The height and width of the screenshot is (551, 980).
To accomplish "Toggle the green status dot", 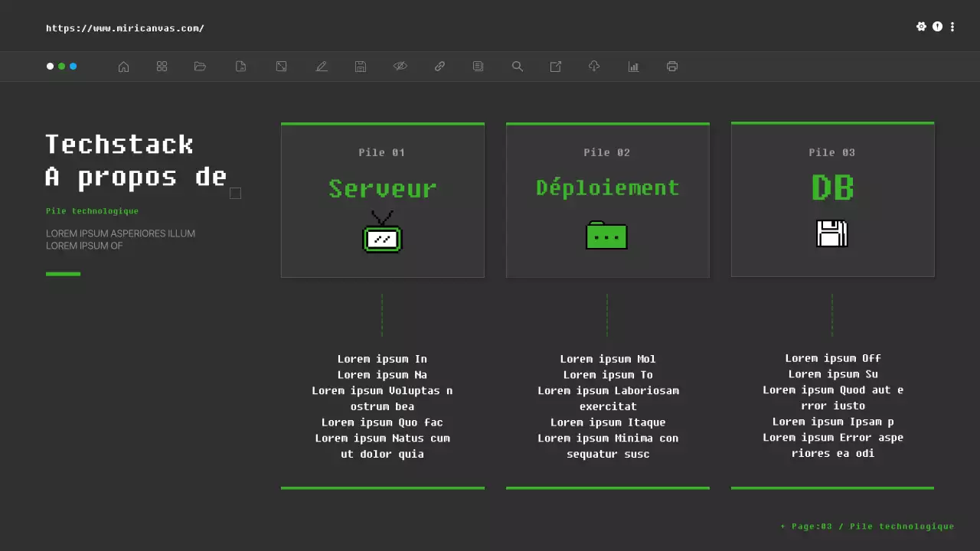I will click(x=62, y=66).
